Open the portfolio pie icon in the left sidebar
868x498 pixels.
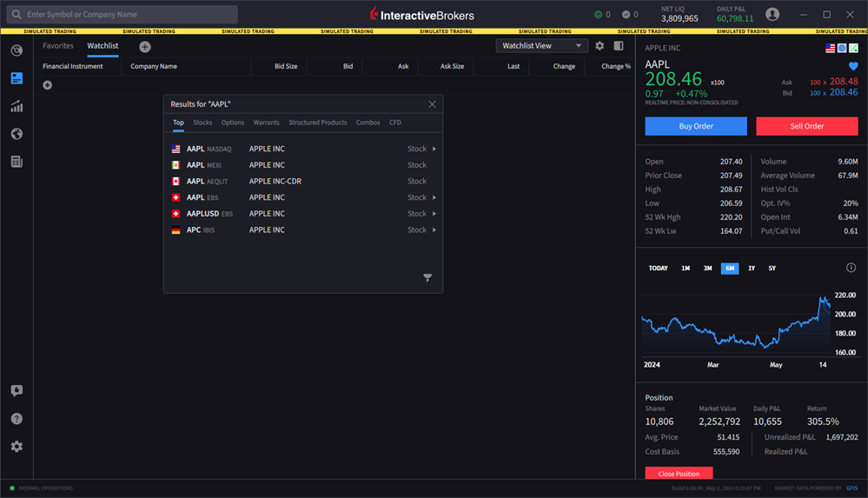17,50
